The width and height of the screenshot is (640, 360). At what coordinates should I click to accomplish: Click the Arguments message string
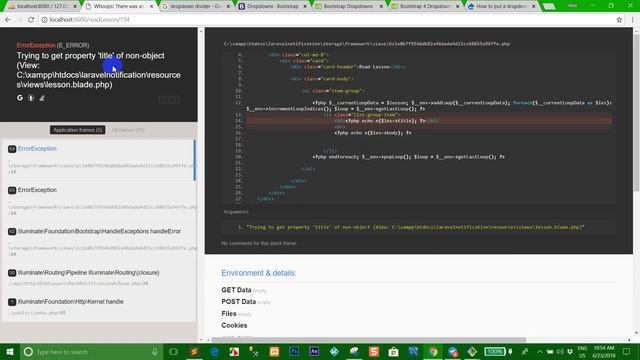point(415,227)
